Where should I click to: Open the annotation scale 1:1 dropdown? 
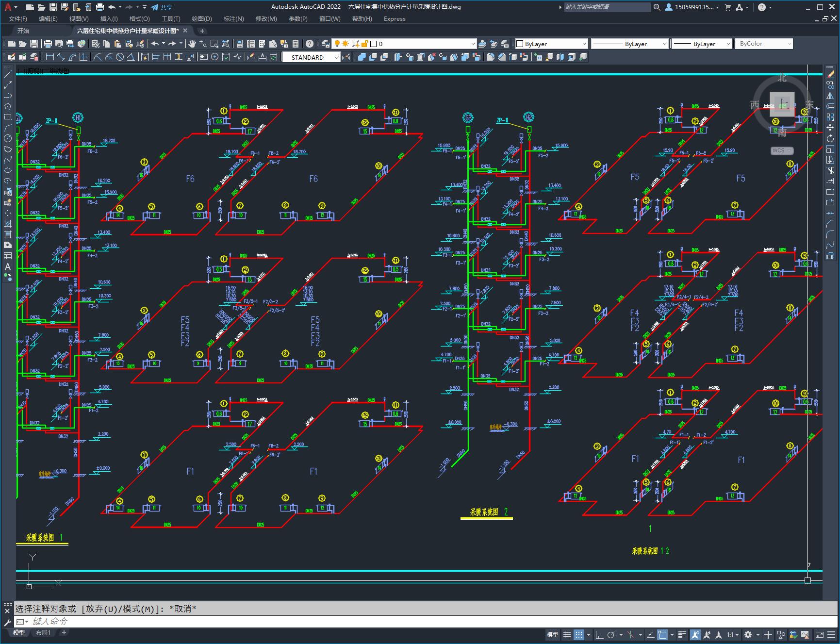coord(733,634)
